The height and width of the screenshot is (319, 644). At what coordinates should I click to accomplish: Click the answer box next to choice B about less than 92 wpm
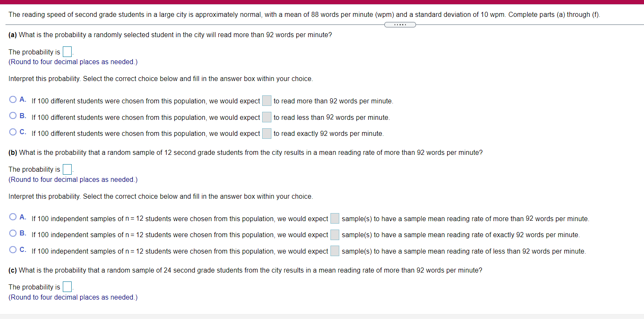point(266,117)
